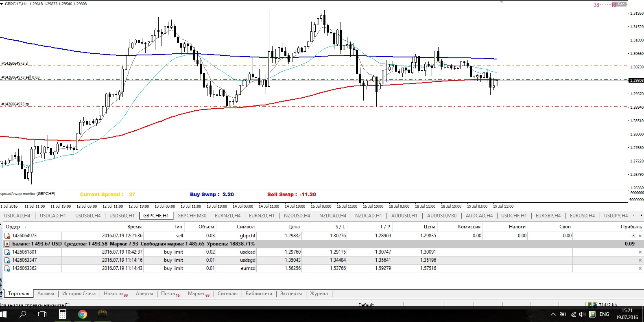The height and width of the screenshot is (322, 644).
Task: Switch to EURGBP,H4 chart tab
Action: tap(548, 216)
